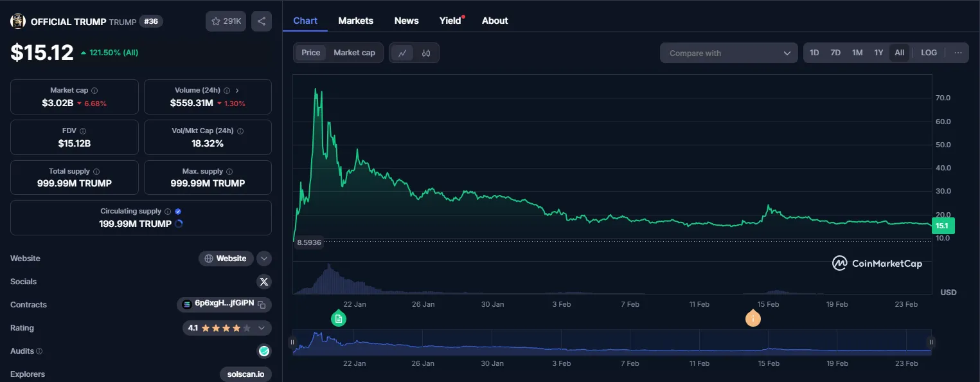Open the X social profile icon

click(x=264, y=282)
